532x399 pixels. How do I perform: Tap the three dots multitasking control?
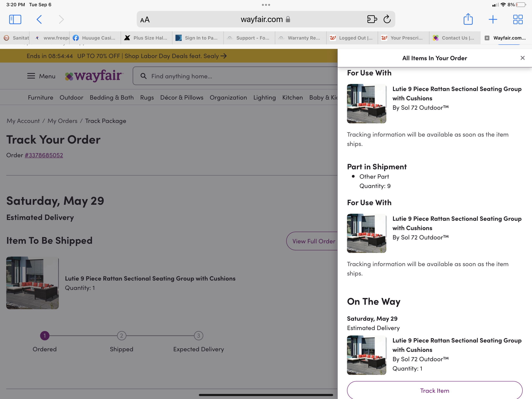coord(266,5)
